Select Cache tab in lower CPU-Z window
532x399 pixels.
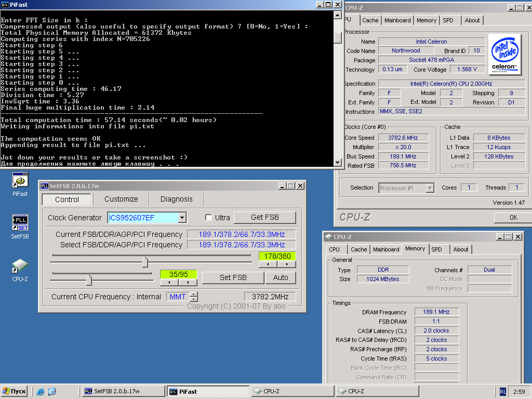358,249
